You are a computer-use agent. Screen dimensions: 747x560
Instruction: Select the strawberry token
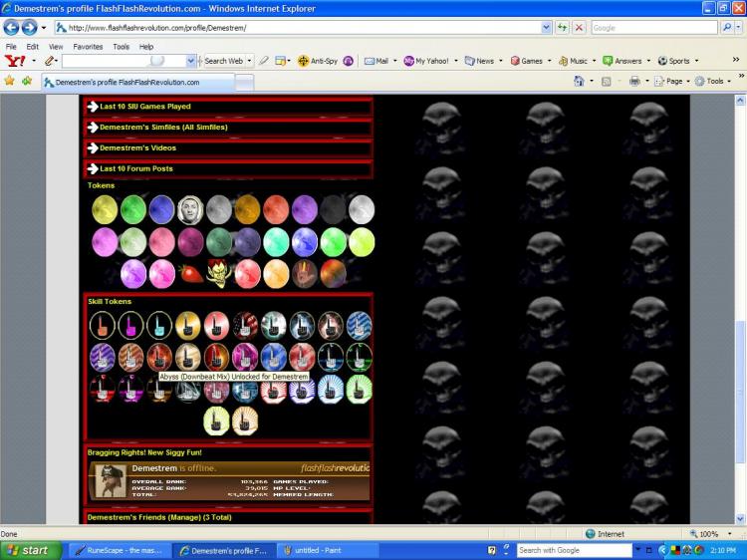tap(190, 274)
